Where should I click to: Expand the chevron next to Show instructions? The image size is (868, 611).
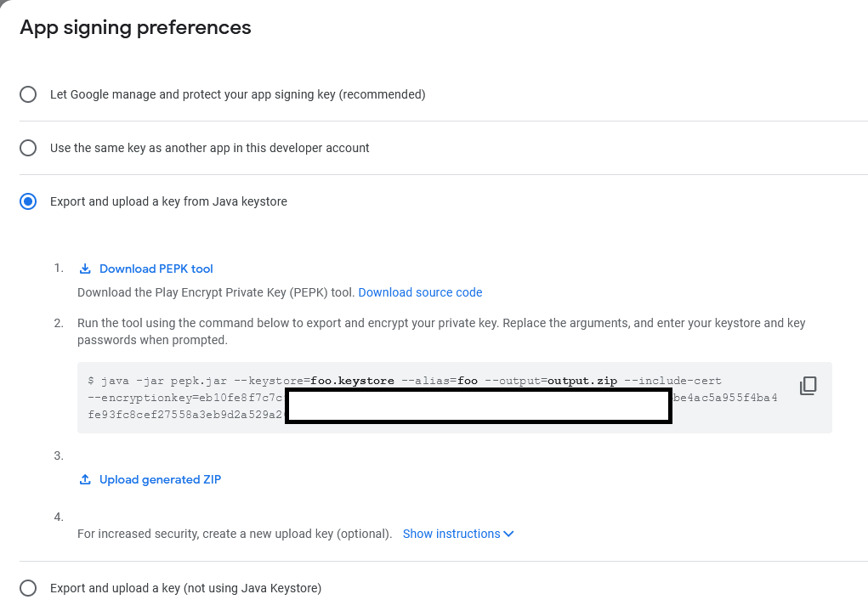coord(508,535)
